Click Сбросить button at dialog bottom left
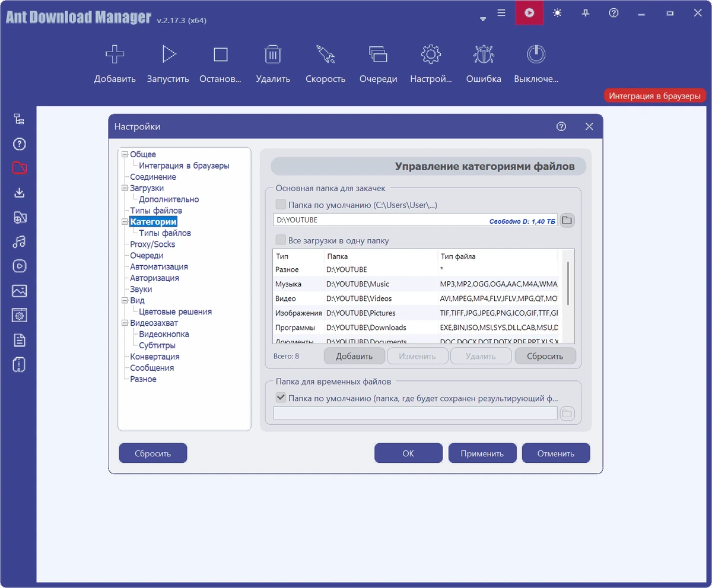Image resolution: width=712 pixels, height=588 pixels. 153,453
